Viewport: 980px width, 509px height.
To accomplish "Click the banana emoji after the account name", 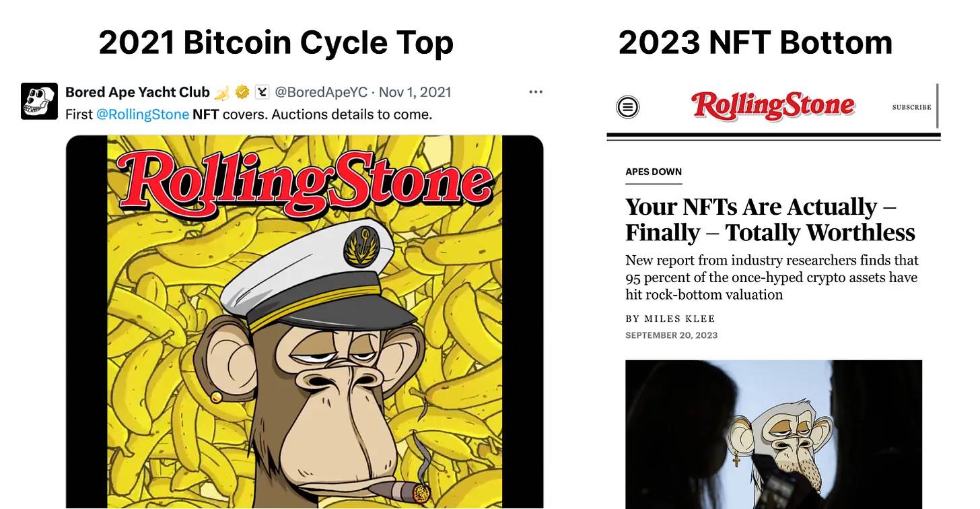I will 222,92.
